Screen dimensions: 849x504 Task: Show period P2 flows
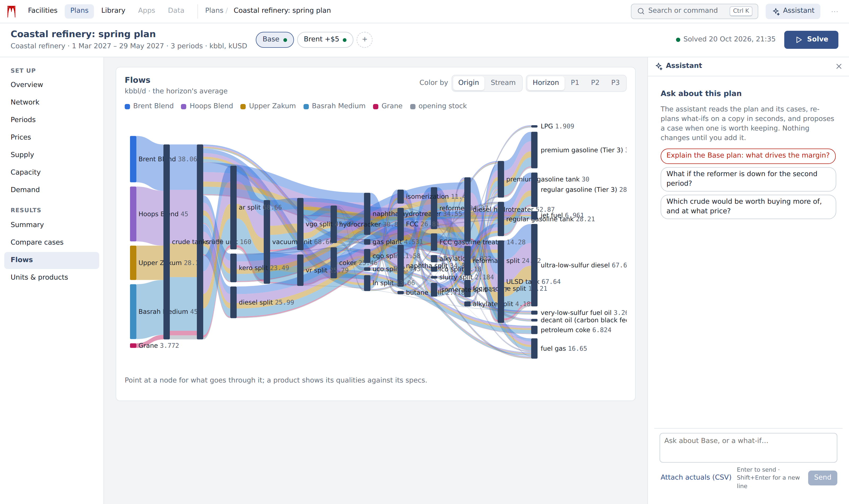tap(595, 83)
